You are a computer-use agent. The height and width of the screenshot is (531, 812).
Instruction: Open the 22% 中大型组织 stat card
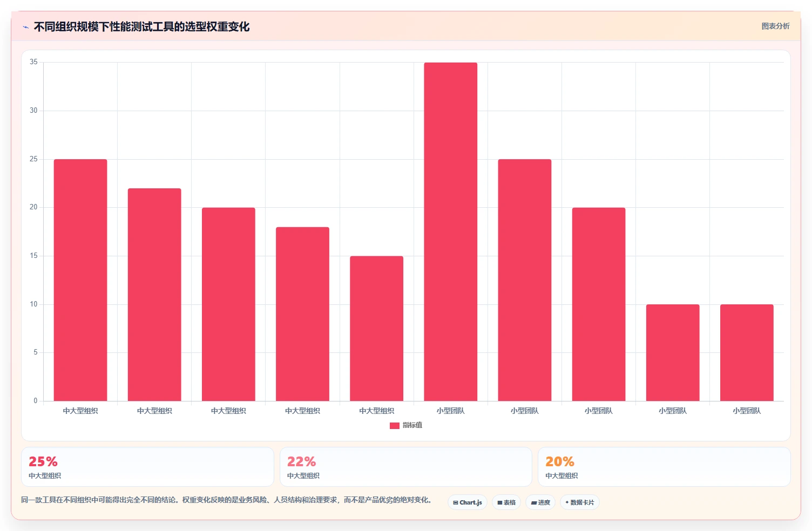pos(406,467)
